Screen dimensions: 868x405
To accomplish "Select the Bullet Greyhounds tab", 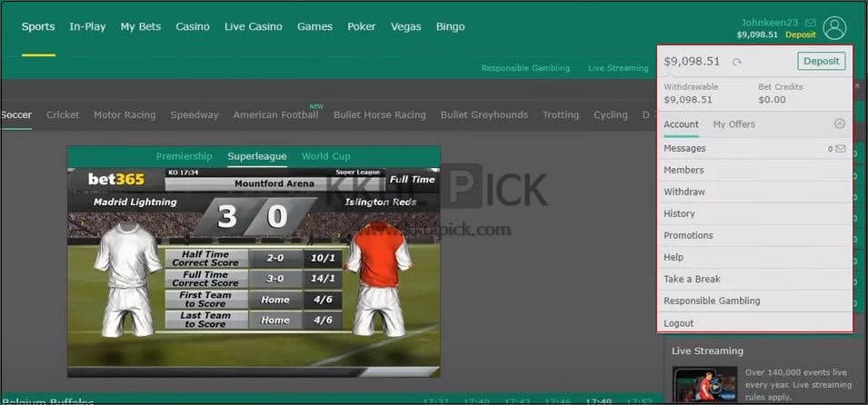I will 484,115.
